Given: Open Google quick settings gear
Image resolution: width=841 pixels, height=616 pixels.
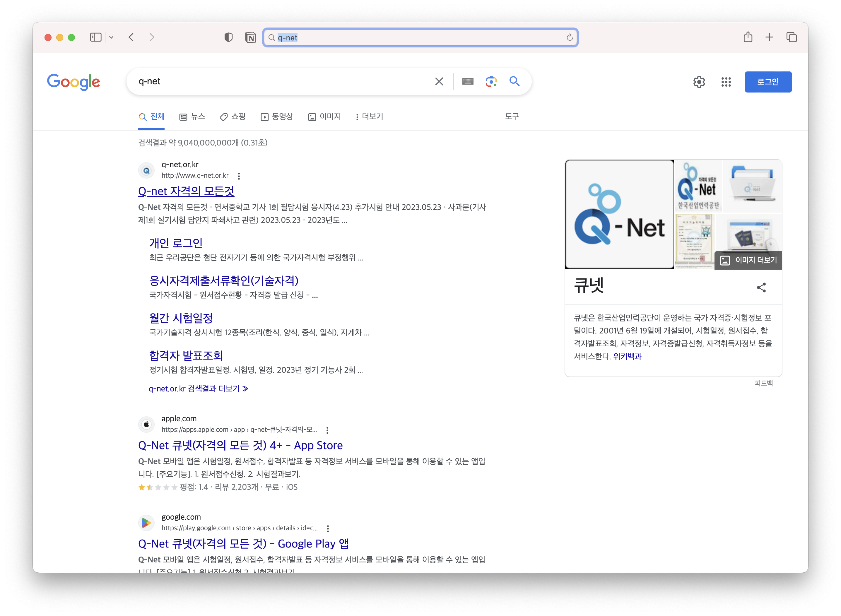Looking at the screenshot, I should click(x=699, y=82).
